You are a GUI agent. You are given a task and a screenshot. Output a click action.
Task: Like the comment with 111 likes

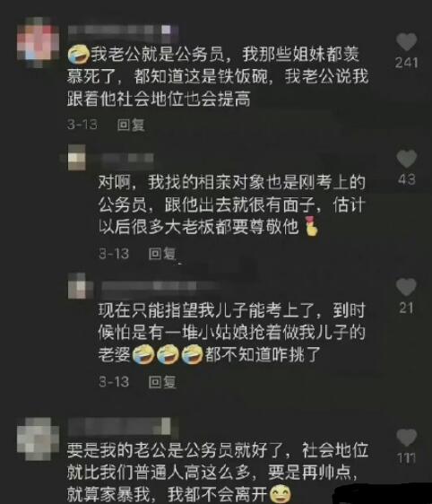click(x=406, y=437)
